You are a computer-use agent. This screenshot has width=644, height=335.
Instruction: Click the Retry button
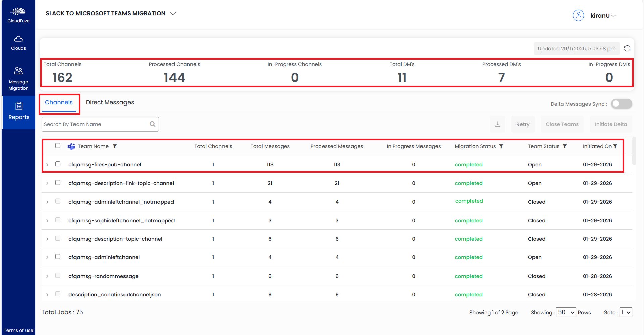click(523, 124)
